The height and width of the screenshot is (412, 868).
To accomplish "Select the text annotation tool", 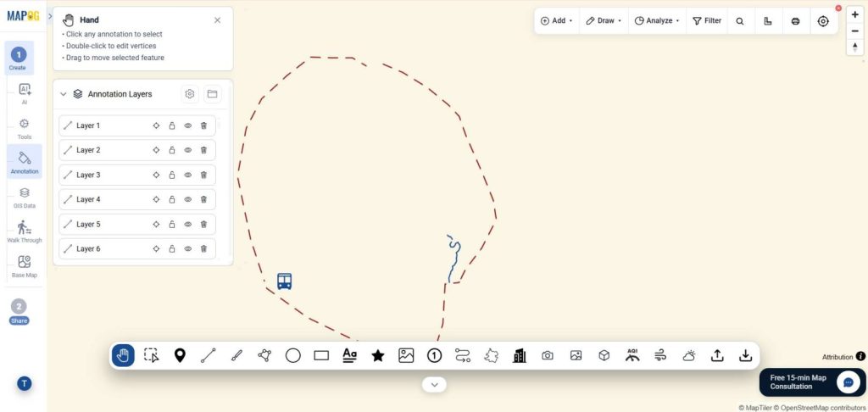I will [x=349, y=355].
